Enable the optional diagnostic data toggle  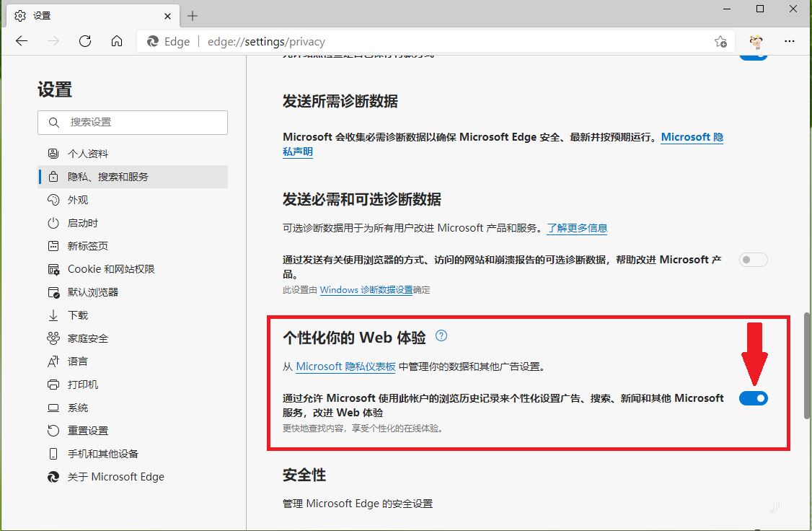(753, 260)
